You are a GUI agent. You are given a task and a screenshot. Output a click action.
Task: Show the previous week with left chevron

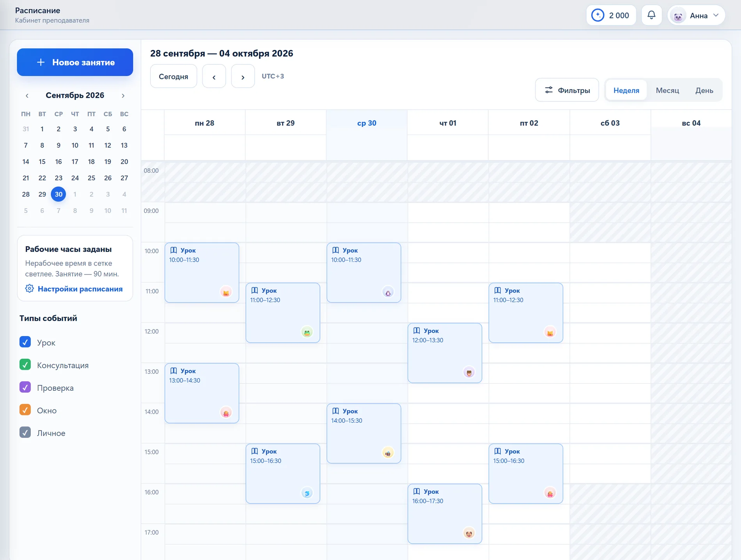(x=214, y=76)
